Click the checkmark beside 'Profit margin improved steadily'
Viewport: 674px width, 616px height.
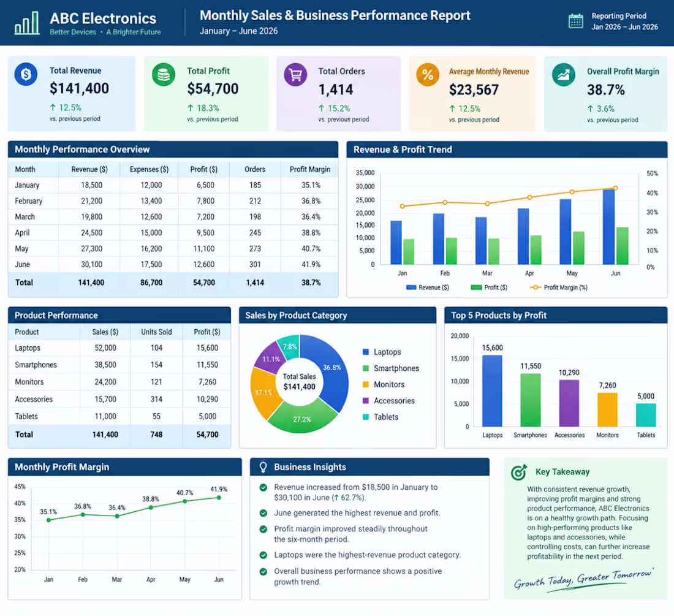(x=263, y=529)
